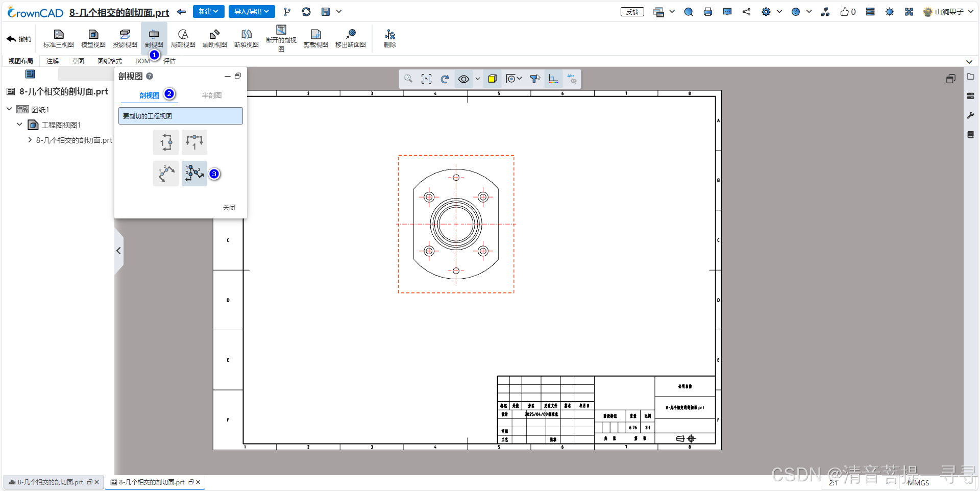Toggle the theme brightness sun icon
Image resolution: width=980 pixels, height=491 pixels.
pos(890,12)
